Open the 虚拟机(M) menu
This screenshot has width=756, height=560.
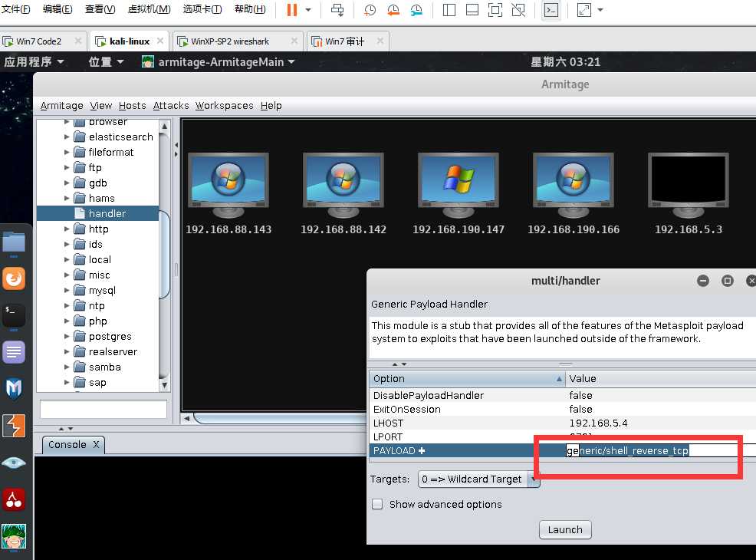149,9
